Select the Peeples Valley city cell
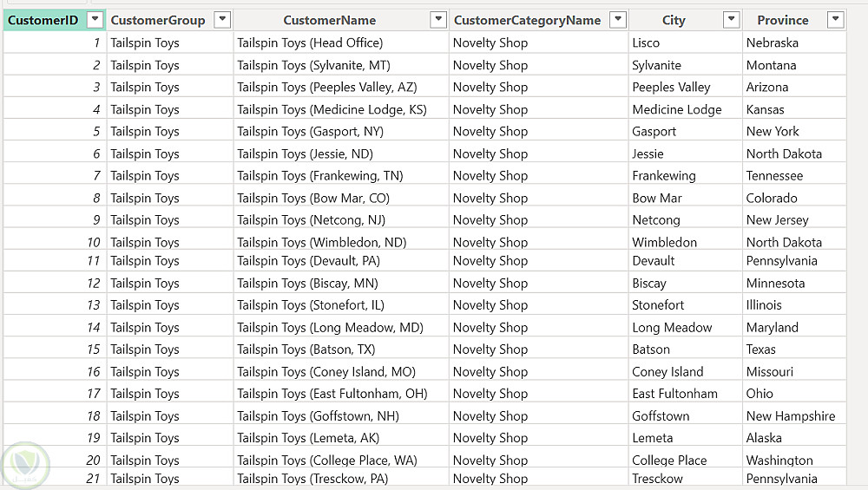This screenshot has width=868, height=490. click(671, 87)
